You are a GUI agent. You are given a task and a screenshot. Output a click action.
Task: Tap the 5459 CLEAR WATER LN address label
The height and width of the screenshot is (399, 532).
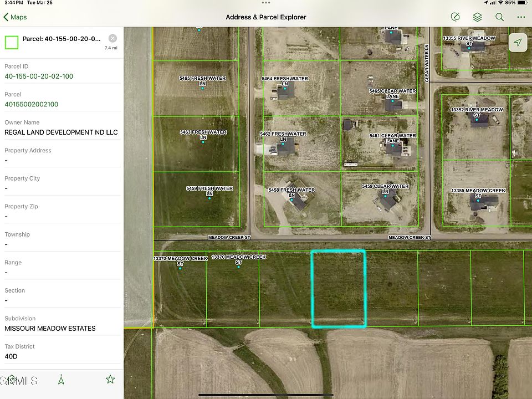coord(385,188)
